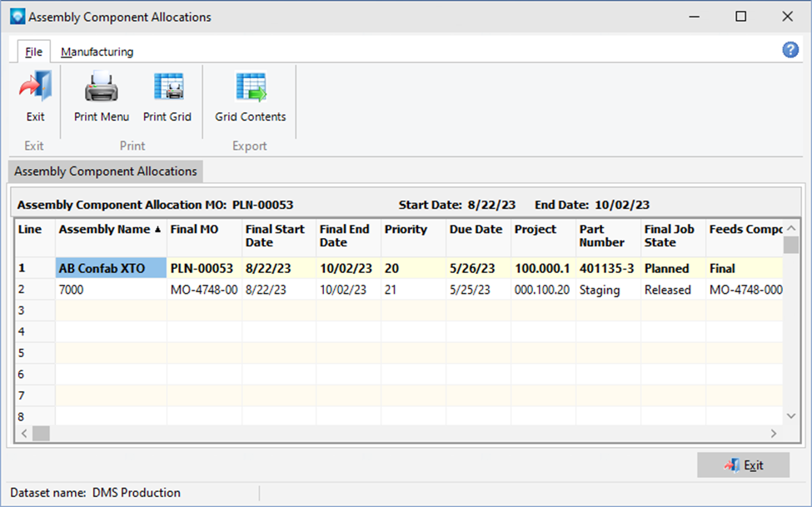Select the PLN-00053 cell in row 1
Image resolution: width=812 pixels, height=507 pixels.
(204, 268)
